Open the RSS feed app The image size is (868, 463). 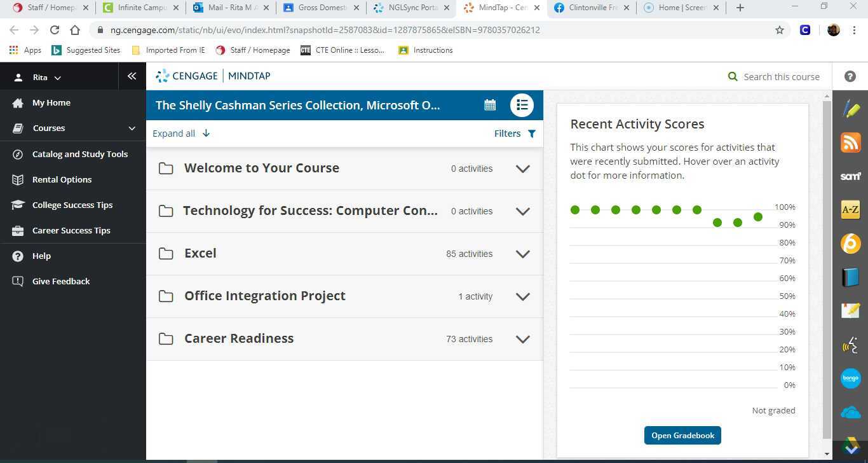click(850, 142)
